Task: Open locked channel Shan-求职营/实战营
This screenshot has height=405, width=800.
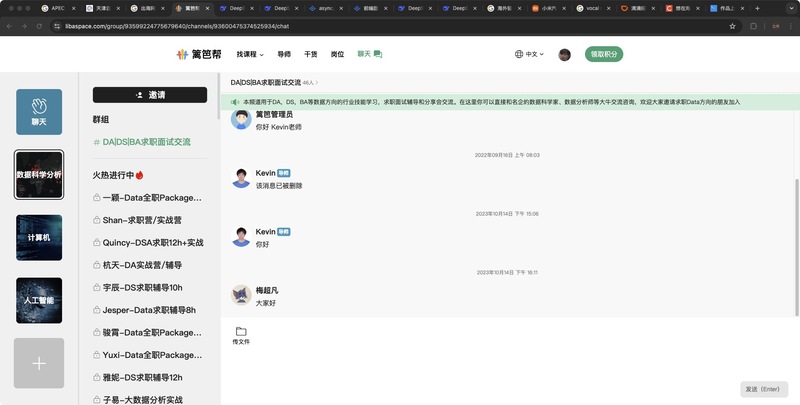Action: [137, 220]
